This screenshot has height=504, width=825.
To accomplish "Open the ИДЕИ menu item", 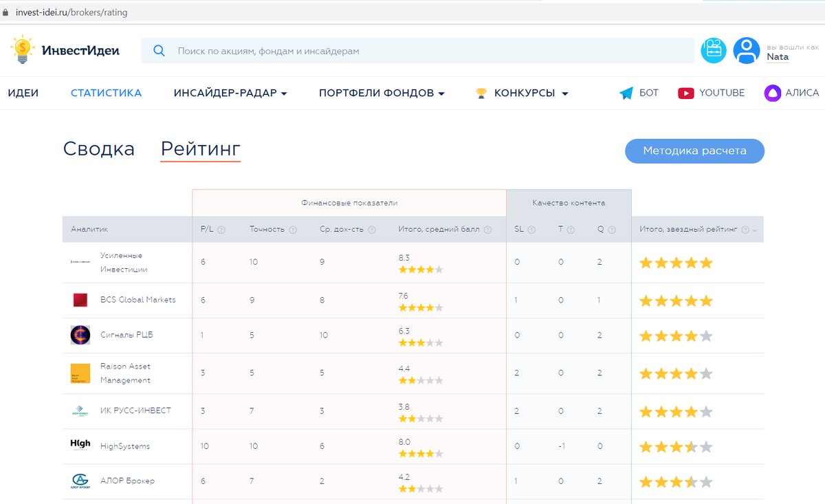I will click(x=23, y=93).
